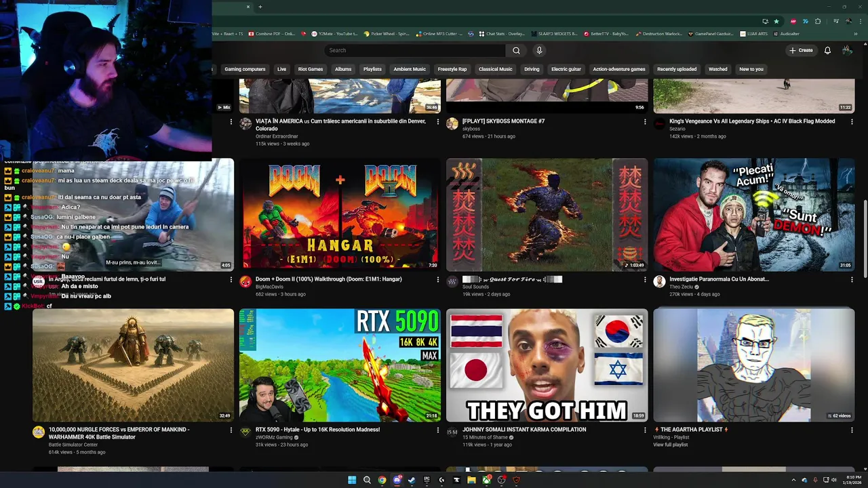
Task: Click View full playlist link
Action: 670,445
